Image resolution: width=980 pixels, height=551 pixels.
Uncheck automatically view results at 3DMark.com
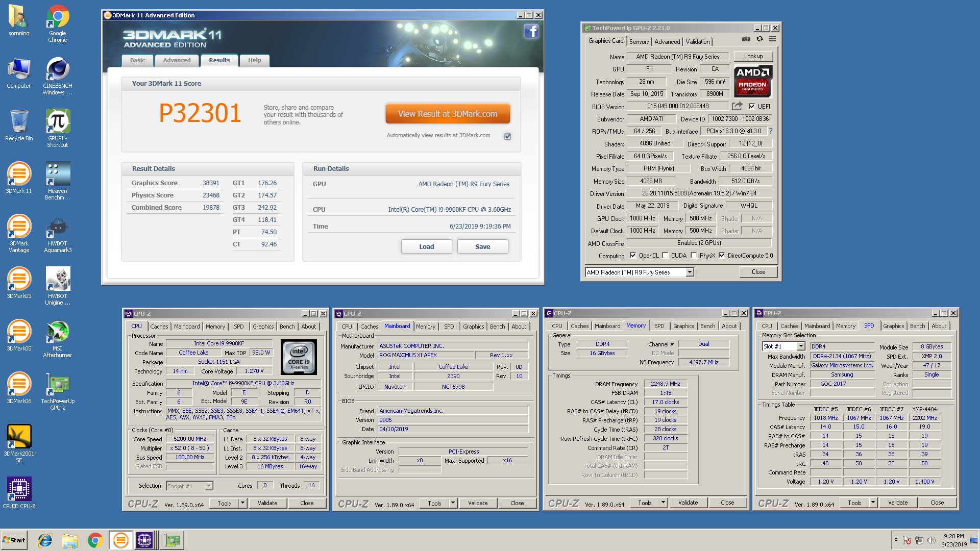point(507,136)
